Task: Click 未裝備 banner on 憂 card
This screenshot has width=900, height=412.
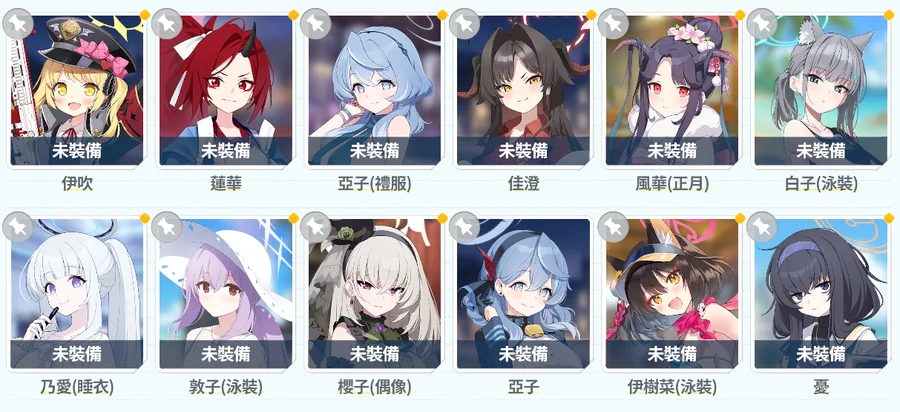Action: pos(821,354)
